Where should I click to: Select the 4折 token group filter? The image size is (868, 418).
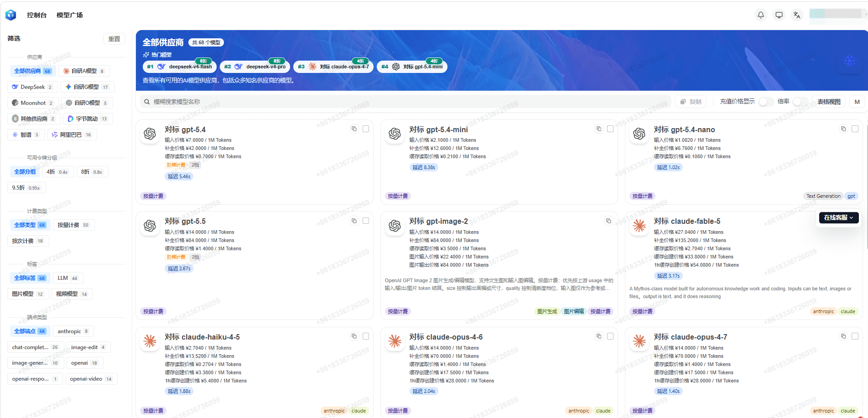[x=57, y=172]
